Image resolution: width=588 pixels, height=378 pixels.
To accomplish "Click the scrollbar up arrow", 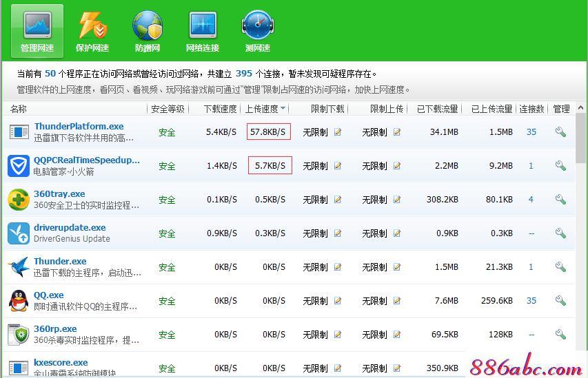I will 581,108.
